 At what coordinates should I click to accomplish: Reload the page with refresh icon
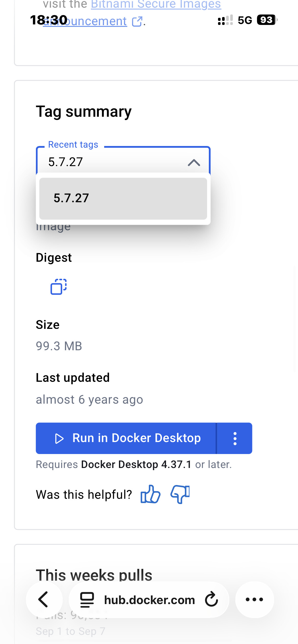(211, 599)
